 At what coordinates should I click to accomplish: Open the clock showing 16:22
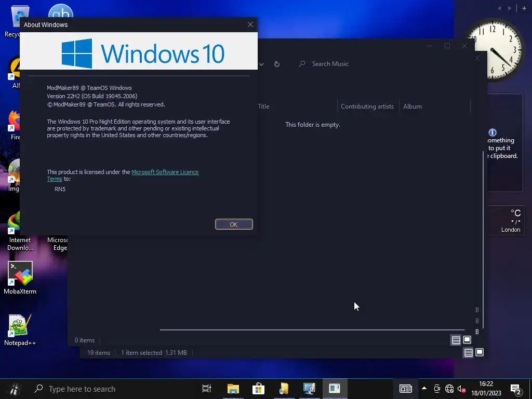tap(486, 389)
